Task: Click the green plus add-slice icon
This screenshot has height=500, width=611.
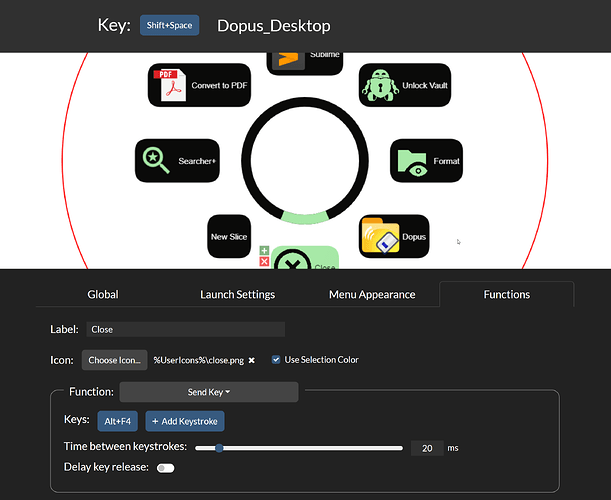Action: point(264,251)
